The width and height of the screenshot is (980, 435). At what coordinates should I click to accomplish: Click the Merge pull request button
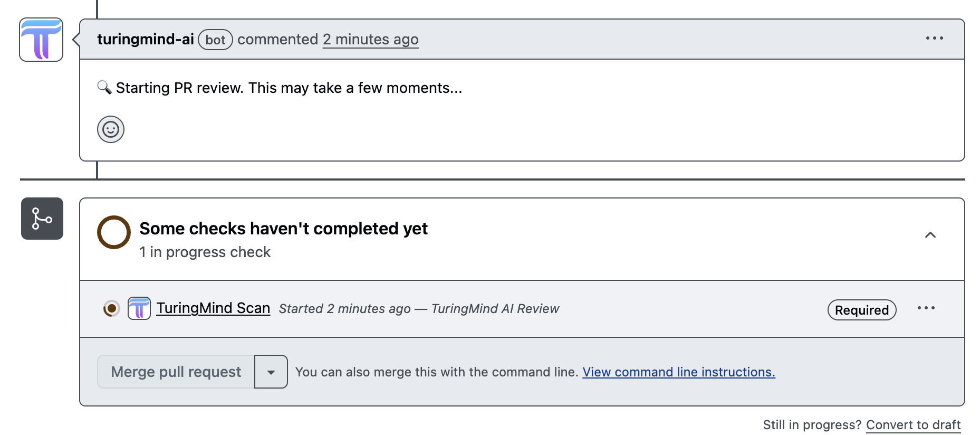pos(175,371)
